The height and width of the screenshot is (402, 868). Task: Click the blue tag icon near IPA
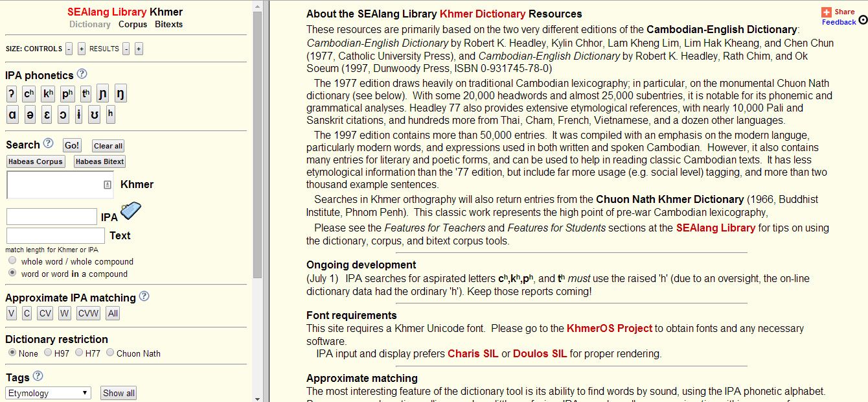tap(131, 212)
